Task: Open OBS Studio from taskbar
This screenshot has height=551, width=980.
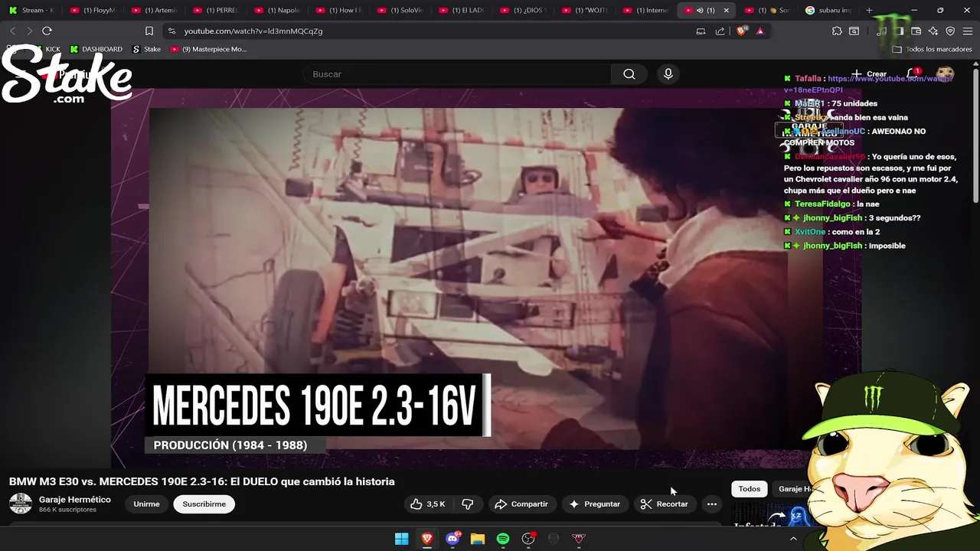Action: pyautogui.click(x=528, y=539)
